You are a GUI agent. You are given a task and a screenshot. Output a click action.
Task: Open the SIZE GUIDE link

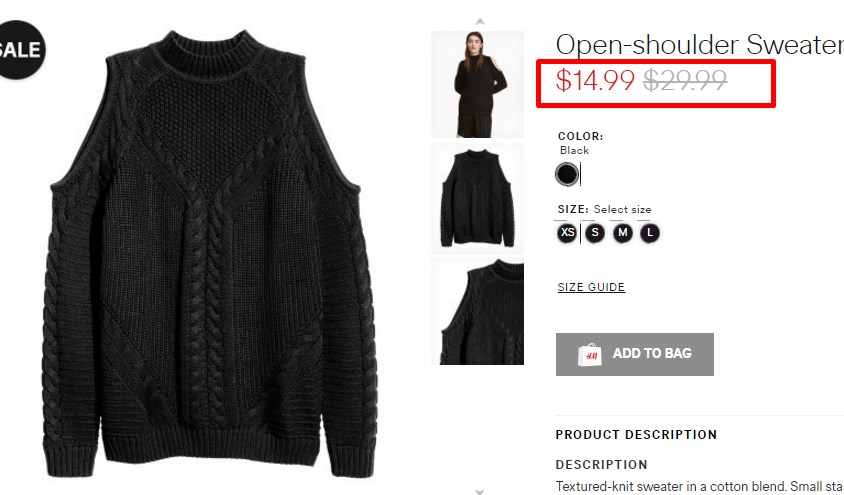coord(591,287)
